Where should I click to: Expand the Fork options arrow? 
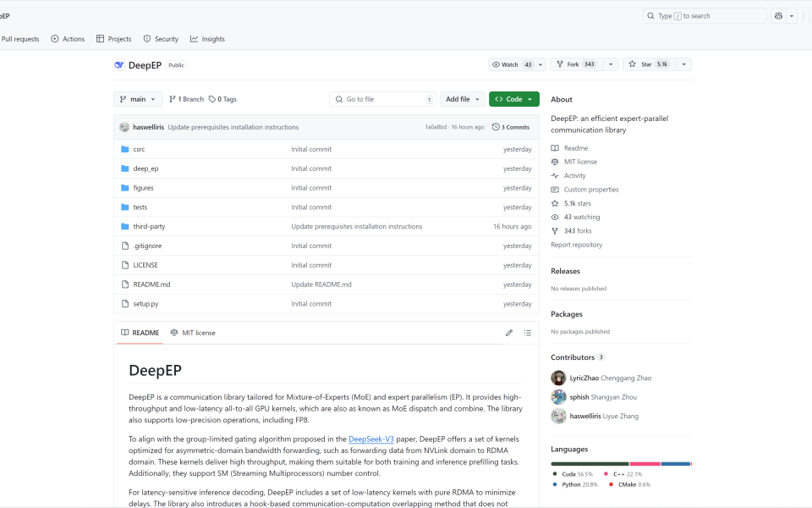[611, 64]
